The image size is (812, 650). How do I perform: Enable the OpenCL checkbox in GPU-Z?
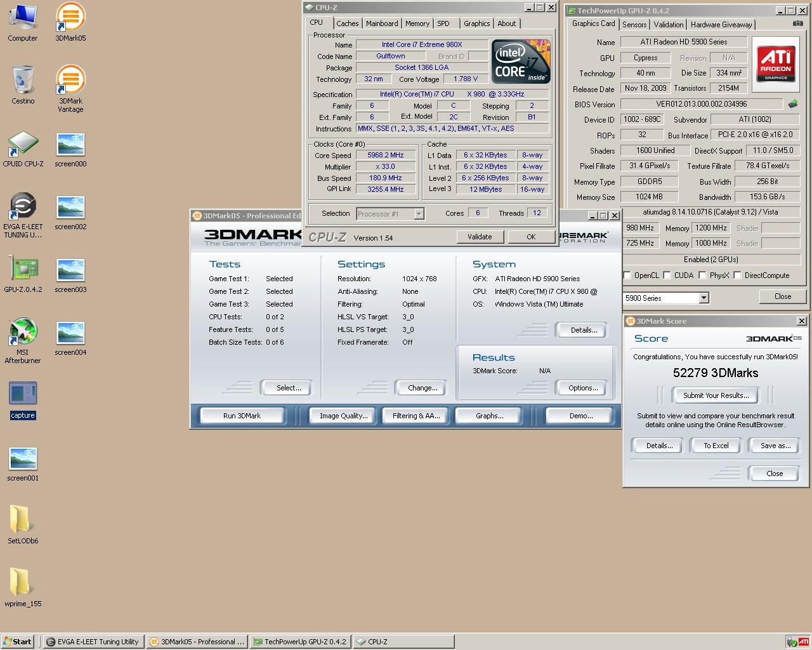(627, 275)
